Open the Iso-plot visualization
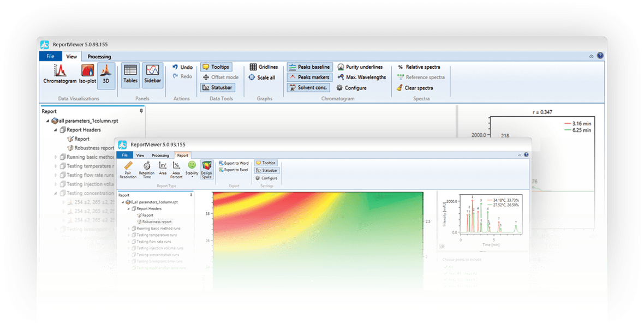The height and width of the screenshot is (330, 644). pos(87,75)
